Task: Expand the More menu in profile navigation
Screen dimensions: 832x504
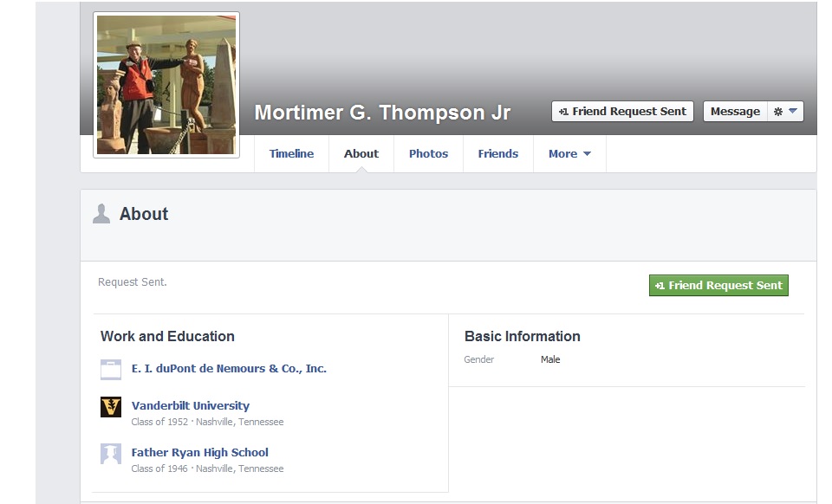Action: click(569, 154)
